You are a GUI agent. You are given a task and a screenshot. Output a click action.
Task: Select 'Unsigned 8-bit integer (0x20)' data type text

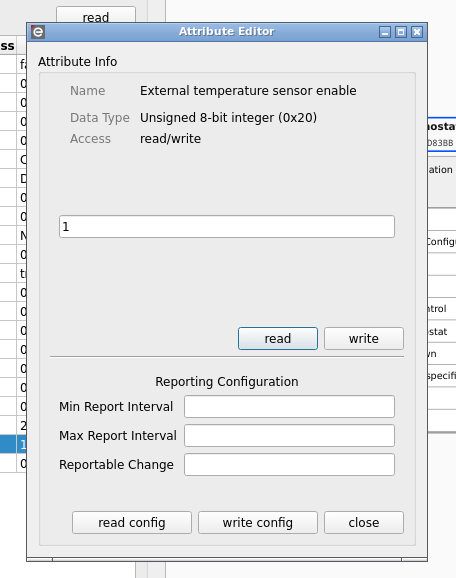pyautogui.click(x=228, y=118)
